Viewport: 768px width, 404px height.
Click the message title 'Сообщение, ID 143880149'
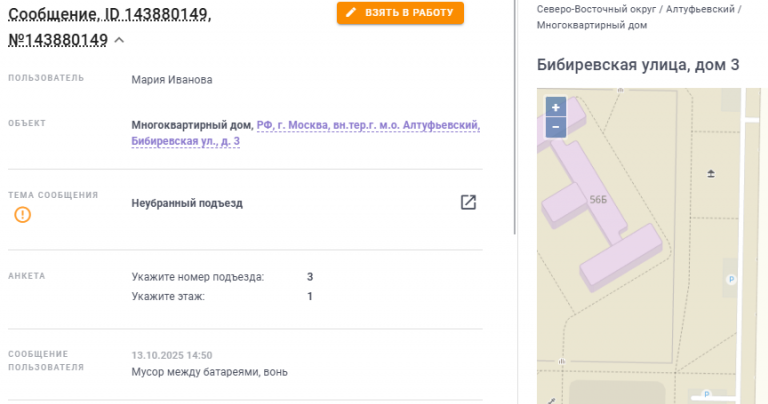pyautogui.click(x=110, y=14)
